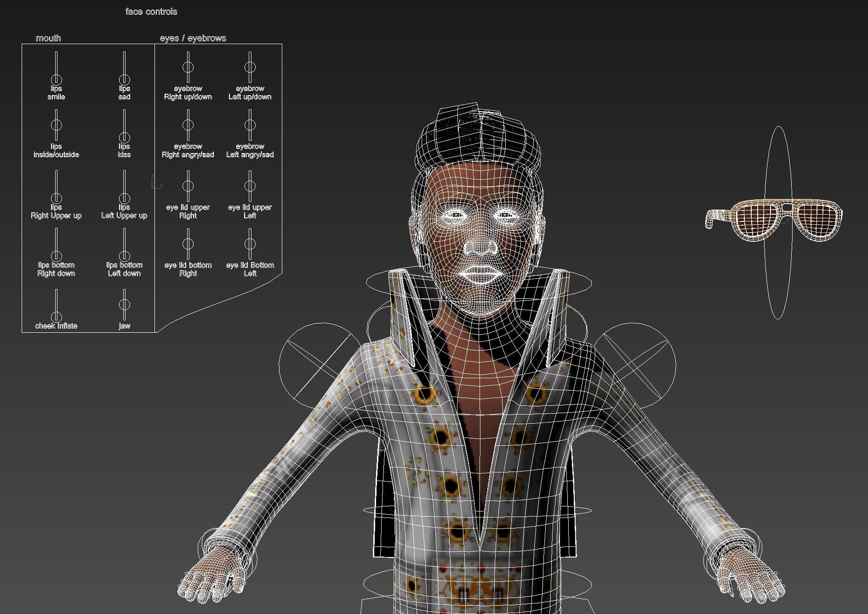Screen dimensions: 868x614
Task: Select eye lid upper Left slider
Action: (250, 187)
